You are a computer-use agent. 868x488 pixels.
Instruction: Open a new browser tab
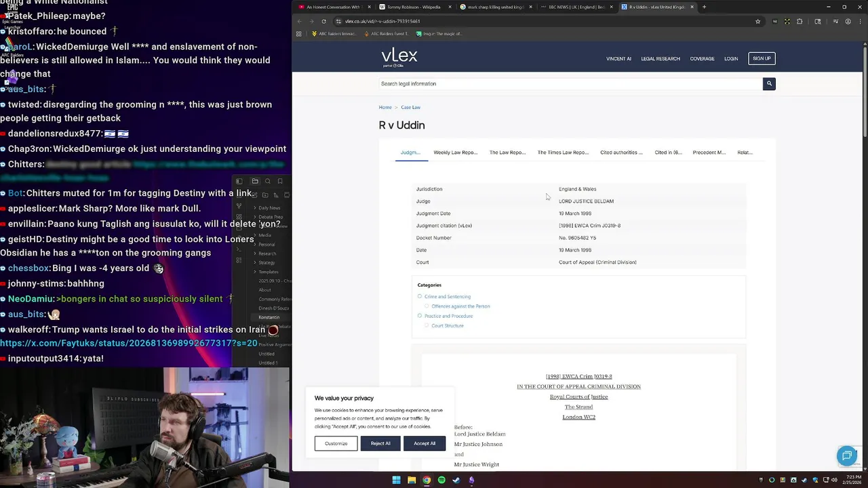tap(704, 7)
